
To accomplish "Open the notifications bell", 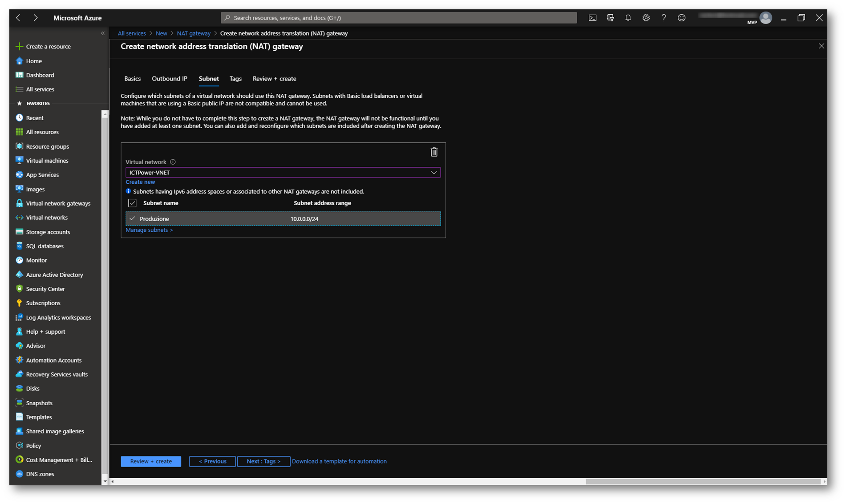I will coord(628,18).
